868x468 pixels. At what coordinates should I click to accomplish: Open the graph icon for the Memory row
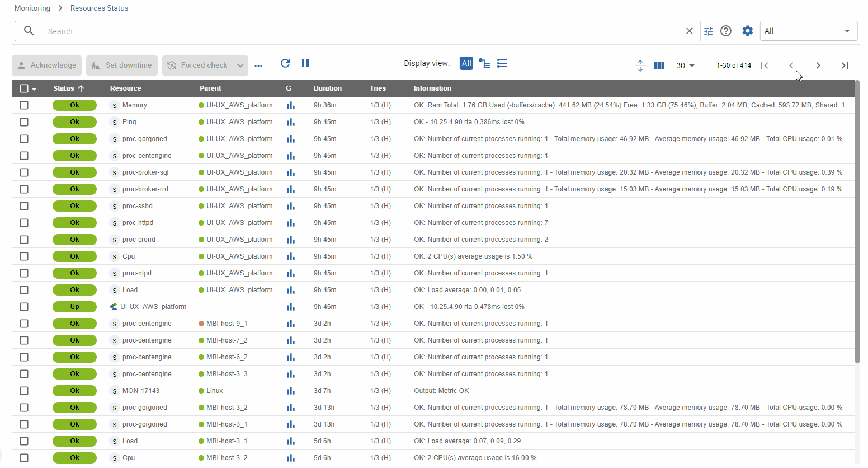coord(291,105)
